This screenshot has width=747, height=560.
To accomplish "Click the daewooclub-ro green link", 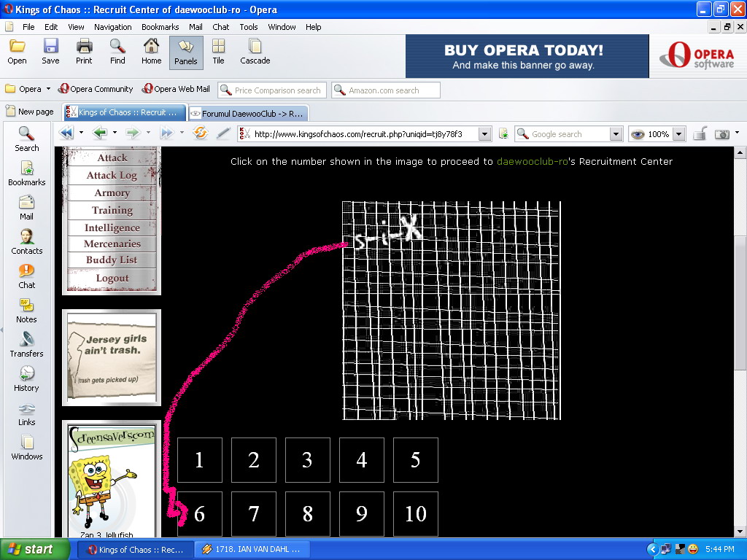I will pos(532,161).
